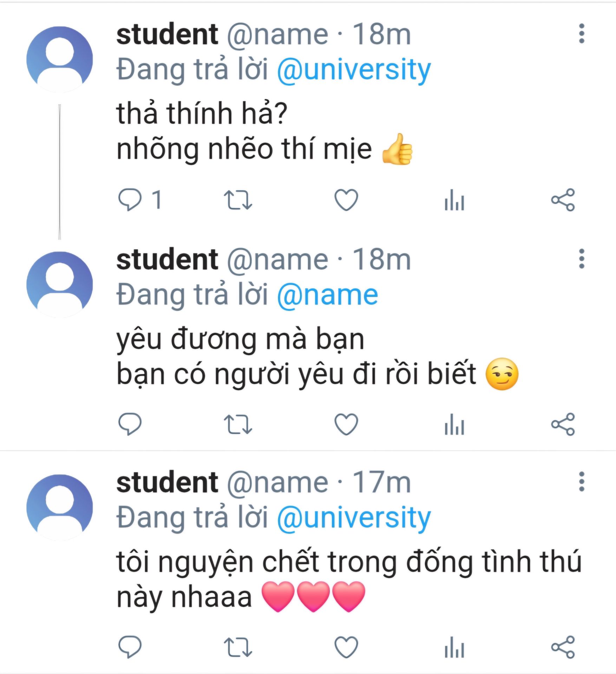The width and height of the screenshot is (616, 674).
Task: Open the @name mention in the second tweet
Action: [x=327, y=295]
